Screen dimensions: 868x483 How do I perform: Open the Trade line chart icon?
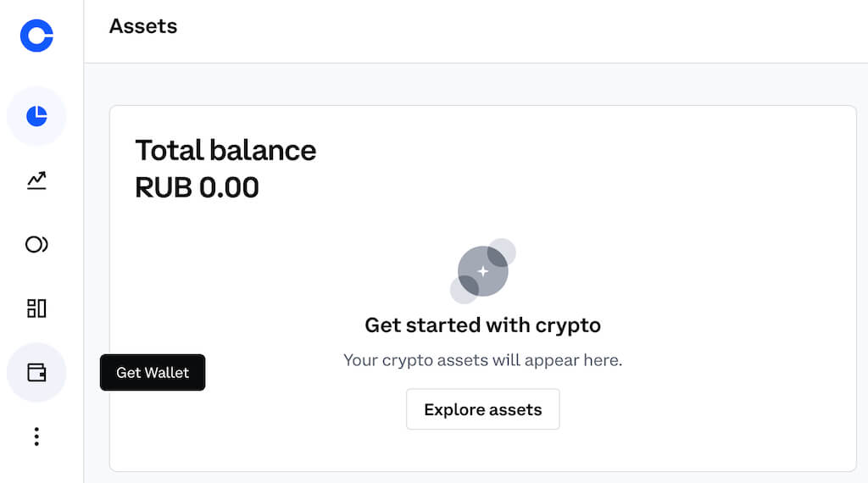[36, 180]
